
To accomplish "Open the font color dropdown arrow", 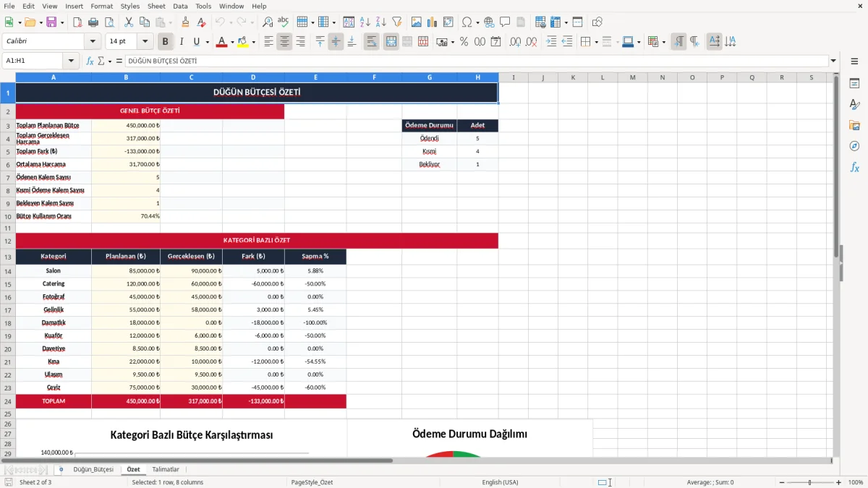I will coord(231,42).
